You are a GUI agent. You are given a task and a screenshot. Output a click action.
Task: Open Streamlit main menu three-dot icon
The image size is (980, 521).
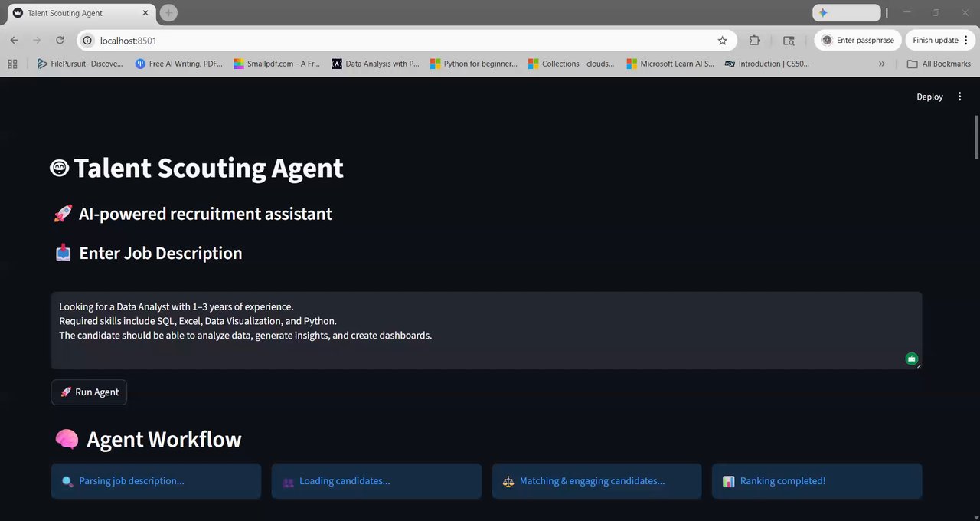coord(960,97)
